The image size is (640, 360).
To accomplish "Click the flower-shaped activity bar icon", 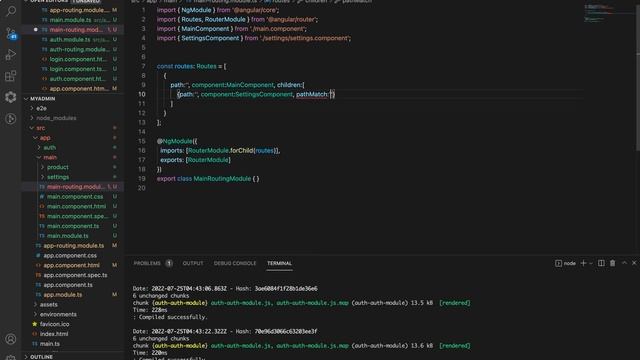I will click(x=11, y=97).
